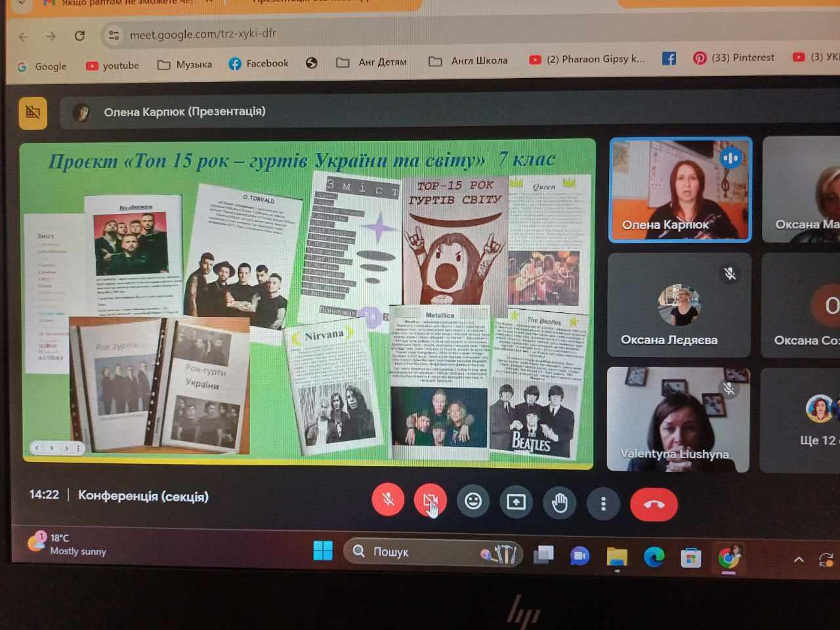Click the yellow presentation icon in Meet
840x630 pixels.
coord(33,113)
